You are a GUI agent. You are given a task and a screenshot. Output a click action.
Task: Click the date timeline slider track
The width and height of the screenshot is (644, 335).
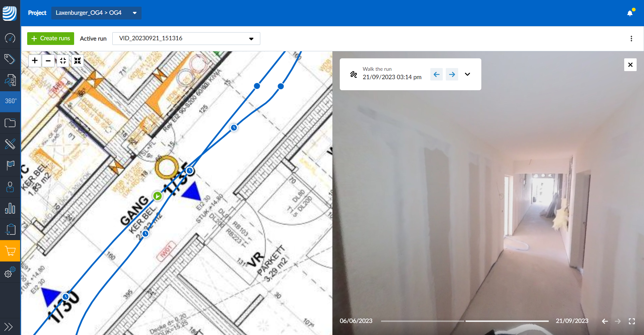pyautogui.click(x=465, y=321)
